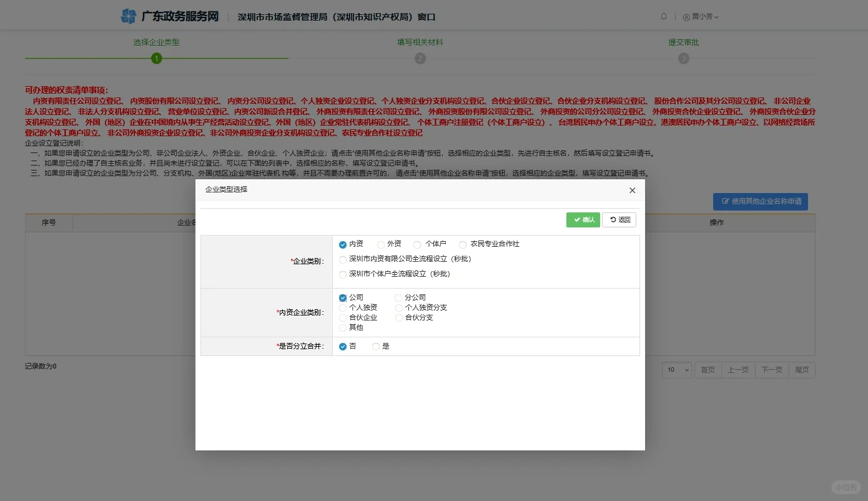This screenshot has width=868, height=501.
Task: Click the 广东政务服务网 logo icon
Action: [129, 16]
